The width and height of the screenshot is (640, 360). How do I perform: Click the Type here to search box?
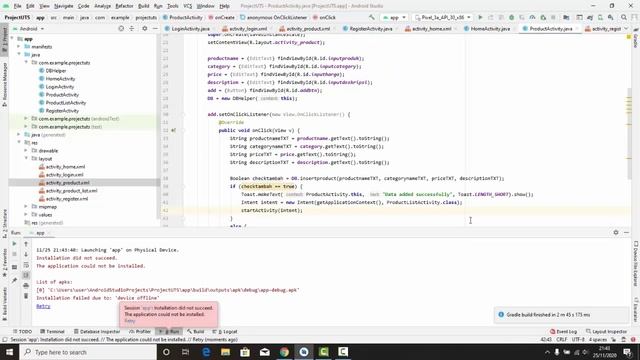point(88,352)
